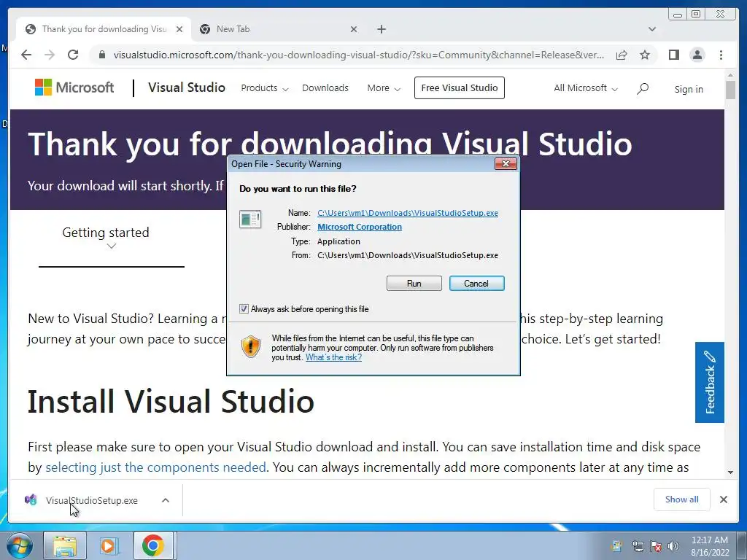The image size is (747, 560).
Task: Click Show all downloads
Action: [682, 499]
